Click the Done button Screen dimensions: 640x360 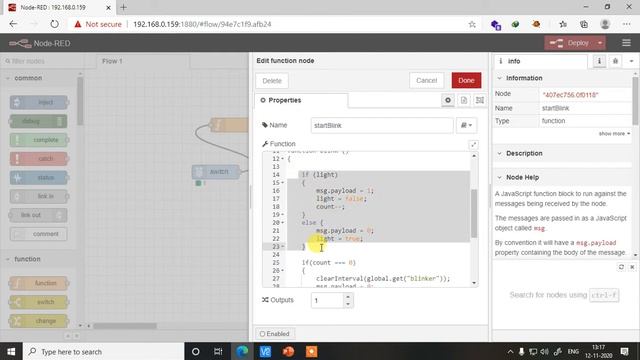[x=466, y=80]
